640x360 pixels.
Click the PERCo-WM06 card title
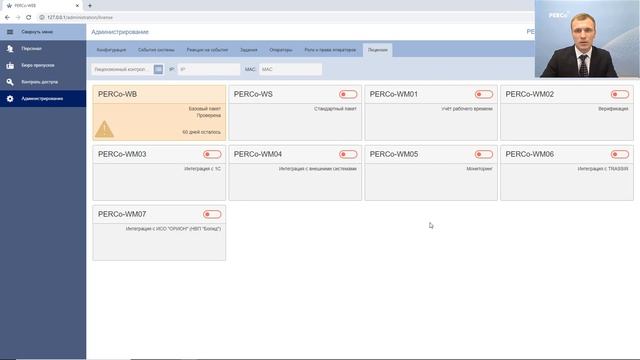pos(530,154)
